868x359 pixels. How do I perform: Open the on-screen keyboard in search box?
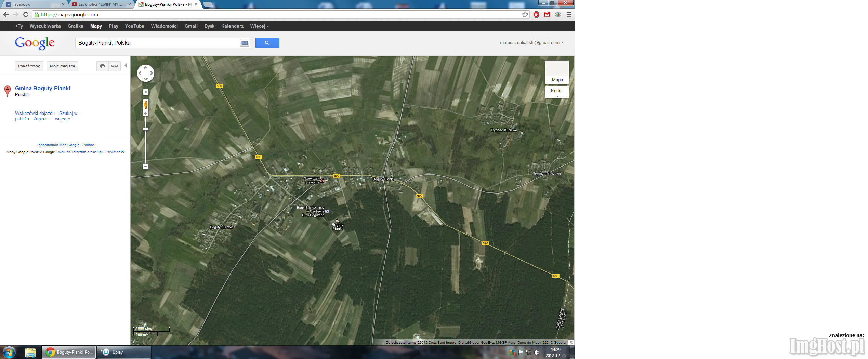[245, 43]
